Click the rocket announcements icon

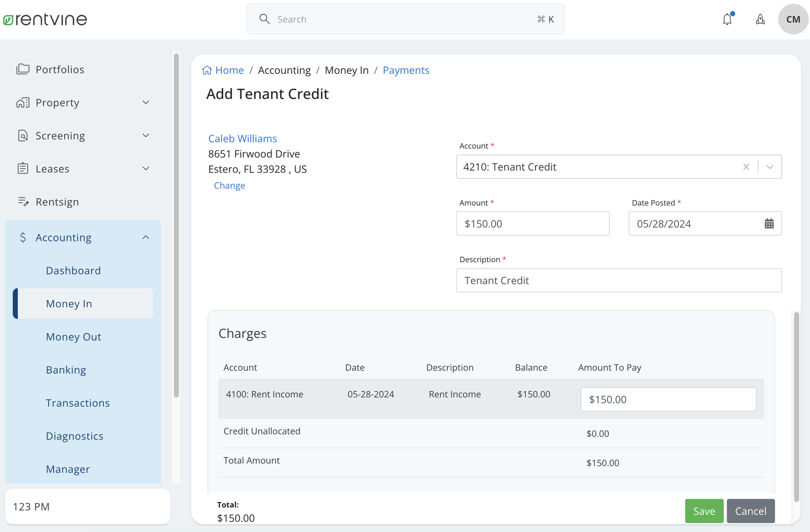tap(760, 19)
